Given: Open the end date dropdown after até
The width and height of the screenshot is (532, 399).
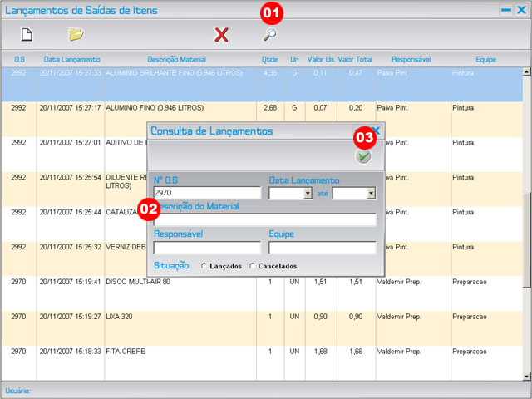Looking at the screenshot, I should 371,193.
